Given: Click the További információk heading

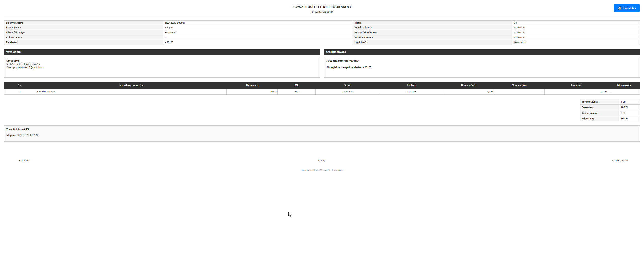Looking at the screenshot, I should pyautogui.click(x=18, y=129).
